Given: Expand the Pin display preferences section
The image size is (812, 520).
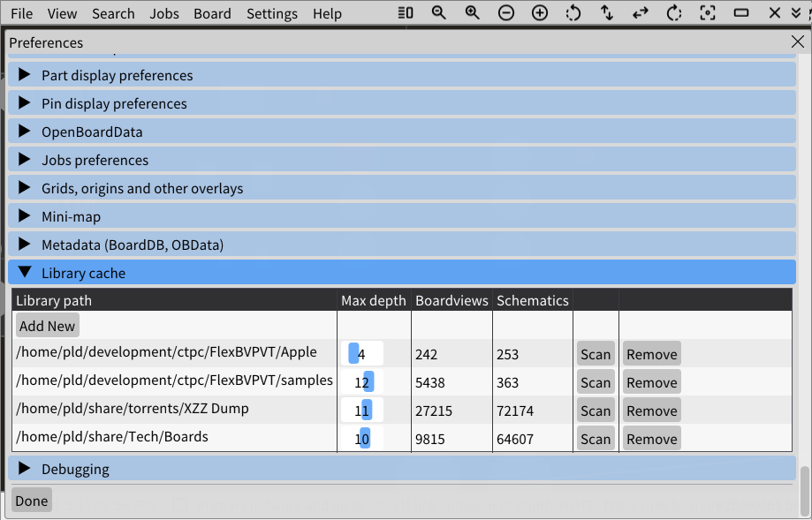Looking at the screenshot, I should click(113, 103).
